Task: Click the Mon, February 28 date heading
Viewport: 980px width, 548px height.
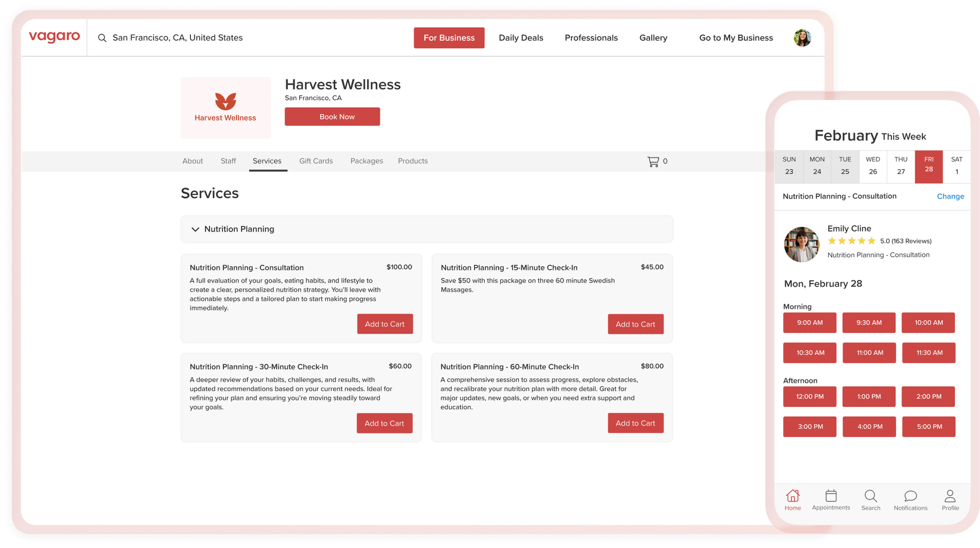Action: pos(823,284)
